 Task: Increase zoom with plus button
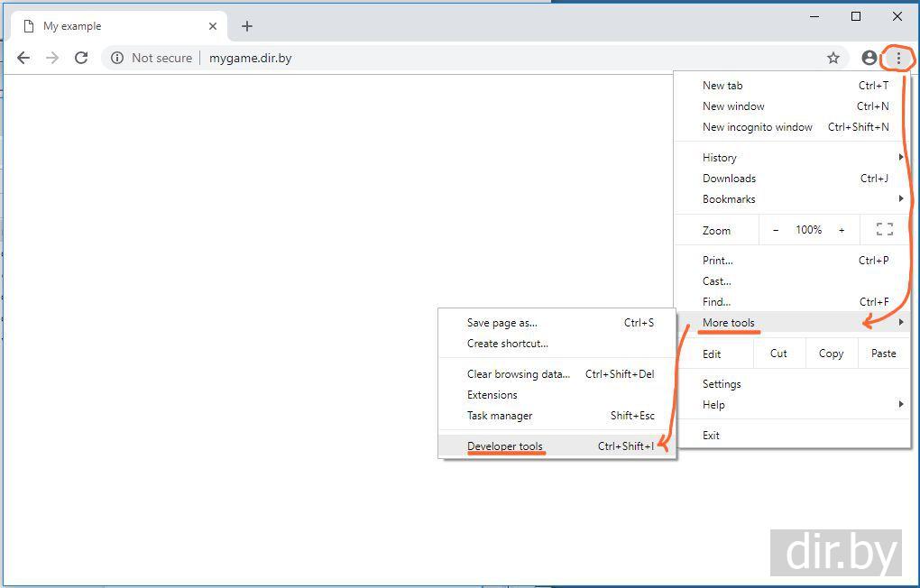842,230
